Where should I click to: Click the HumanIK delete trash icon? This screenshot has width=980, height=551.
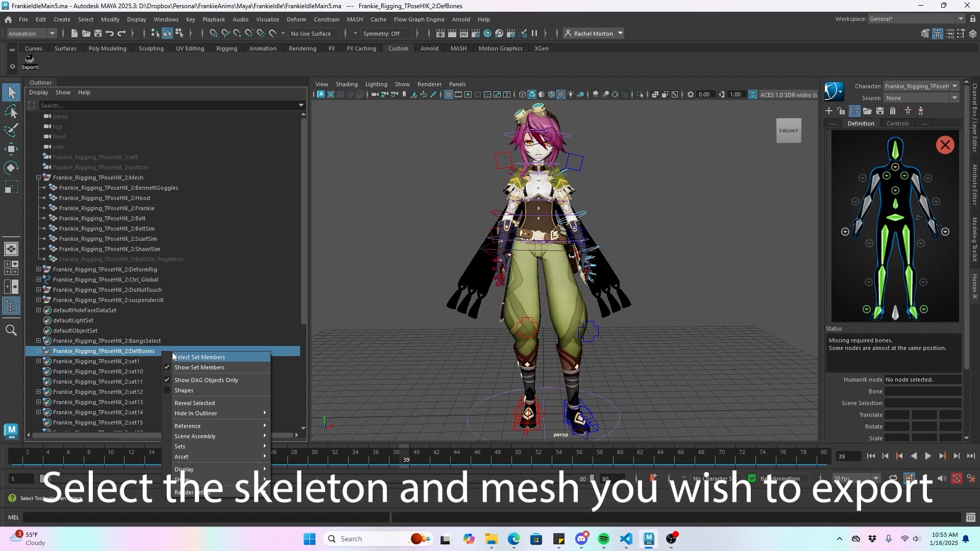[x=893, y=111]
